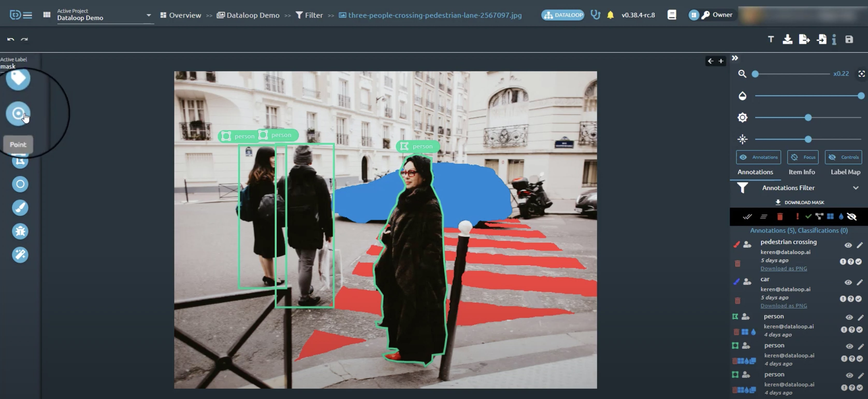Open the Active Project dropdown
Image resolution: width=868 pixels, height=399 pixels.
point(149,15)
